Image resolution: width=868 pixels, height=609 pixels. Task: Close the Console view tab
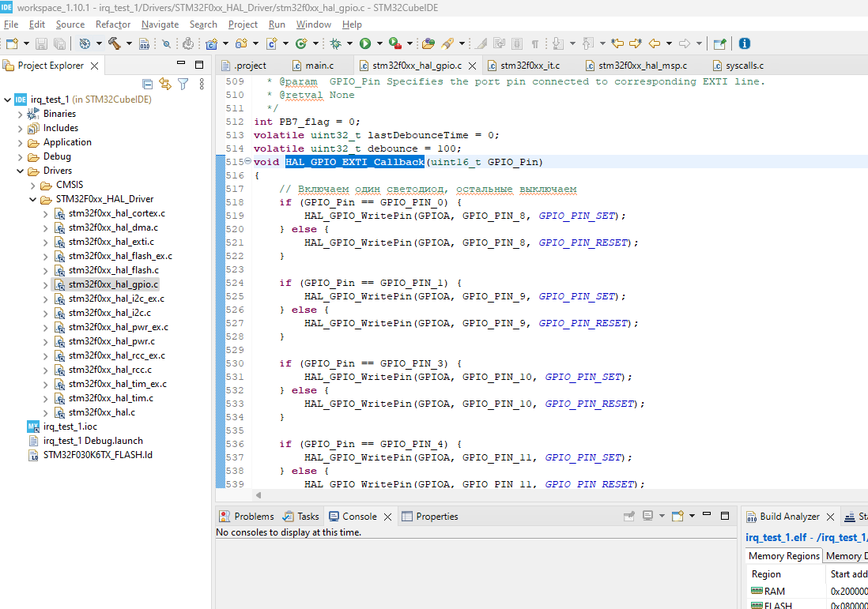point(387,517)
